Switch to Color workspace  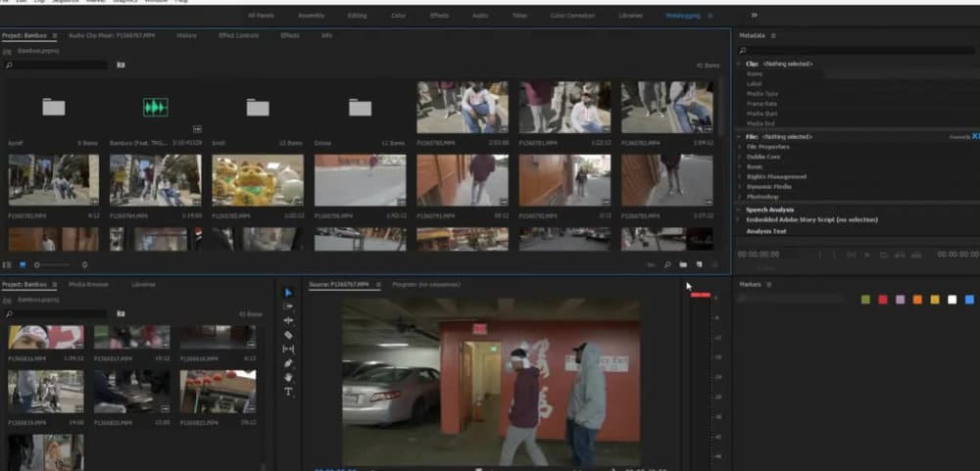[398, 15]
